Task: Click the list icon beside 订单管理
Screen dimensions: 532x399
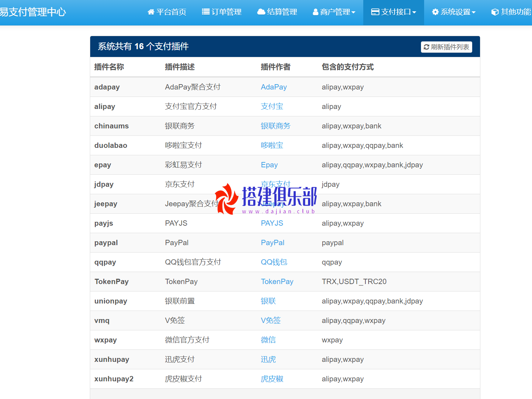Action: [x=206, y=12]
